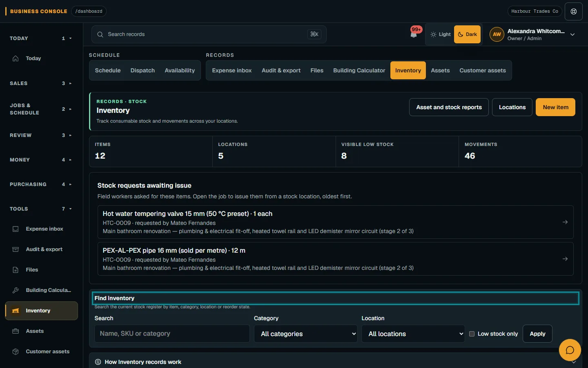Expand the Review sidebar section
The image size is (588, 368).
41,135
